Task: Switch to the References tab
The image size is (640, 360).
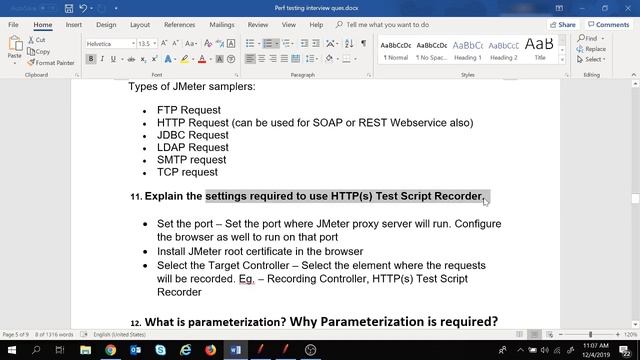Action: [180, 24]
